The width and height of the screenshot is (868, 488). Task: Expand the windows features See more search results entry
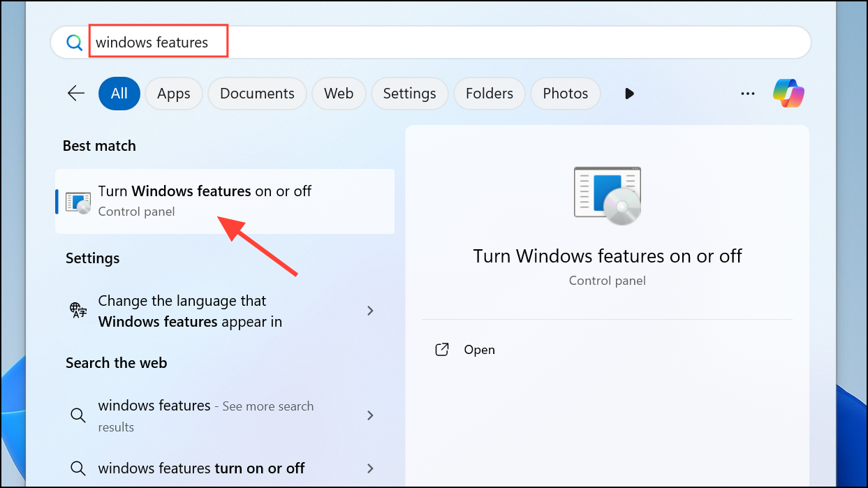pyautogui.click(x=370, y=415)
